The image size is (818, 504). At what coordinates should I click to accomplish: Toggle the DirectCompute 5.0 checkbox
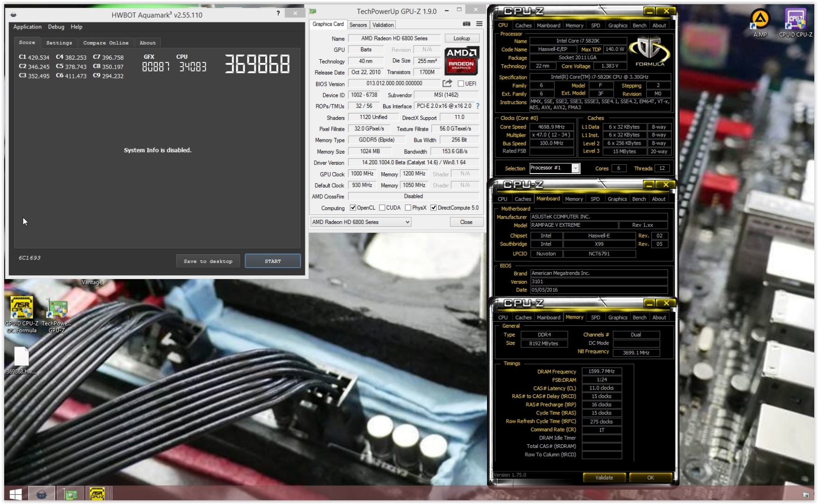[434, 208]
